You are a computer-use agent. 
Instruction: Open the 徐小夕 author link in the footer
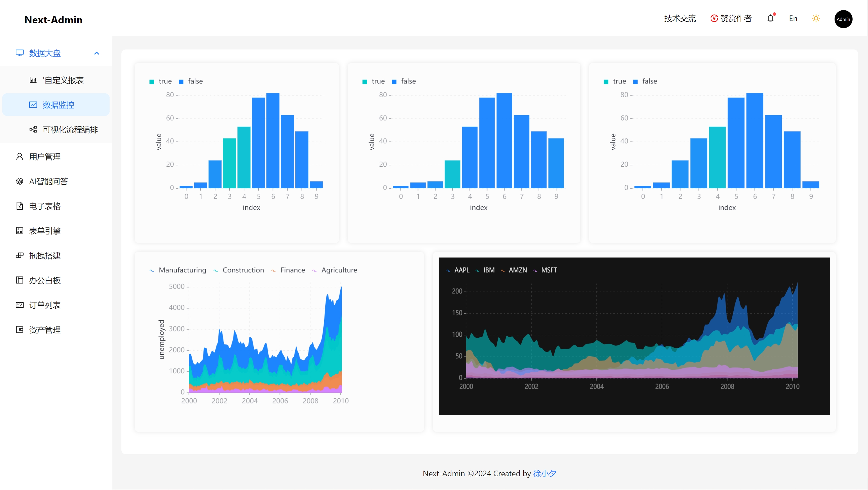pyautogui.click(x=545, y=473)
